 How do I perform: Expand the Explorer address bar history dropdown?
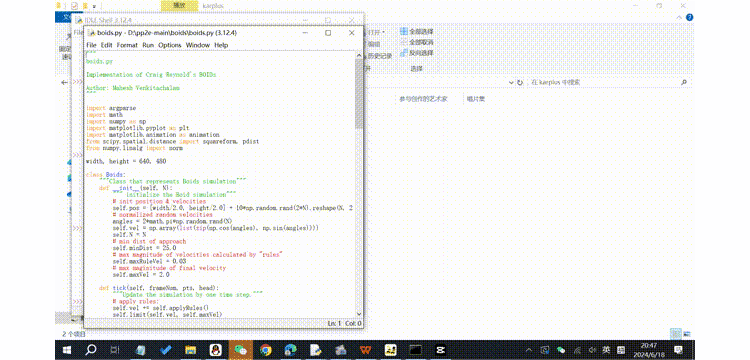511,83
